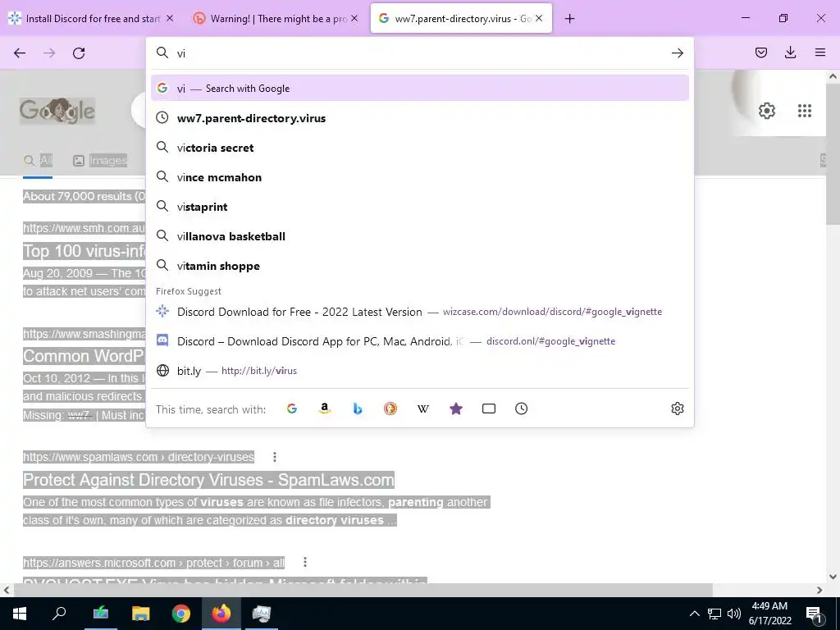Switch to the Images results tab
The image size is (840, 630).
(x=100, y=160)
